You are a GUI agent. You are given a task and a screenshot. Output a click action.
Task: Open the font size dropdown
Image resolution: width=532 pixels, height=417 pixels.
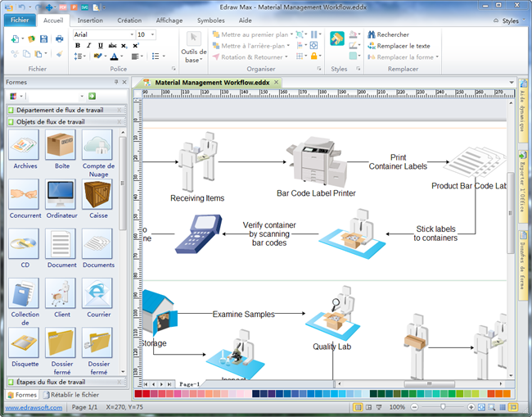pos(153,35)
